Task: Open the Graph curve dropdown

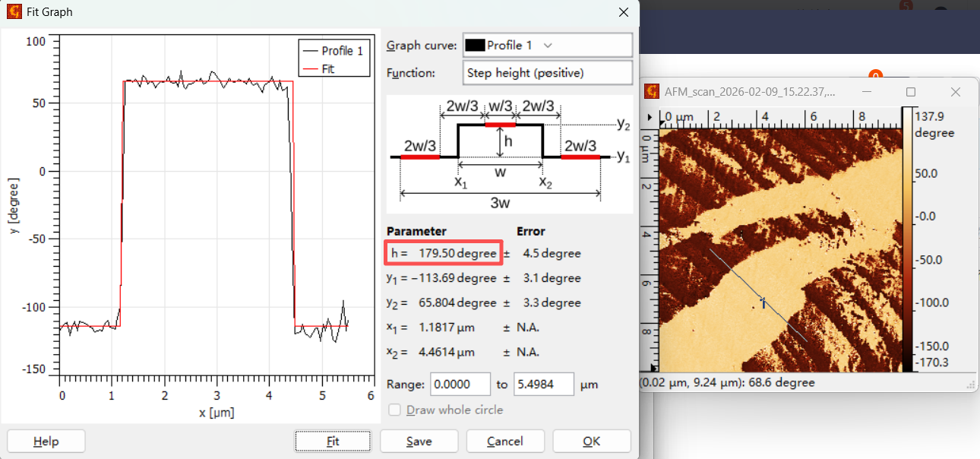Action: pos(547,46)
